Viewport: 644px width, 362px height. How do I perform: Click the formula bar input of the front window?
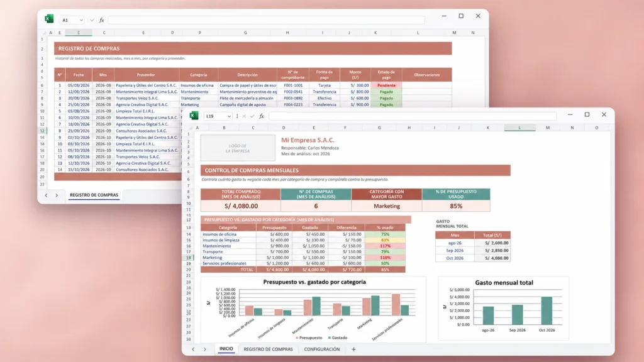tap(413, 116)
